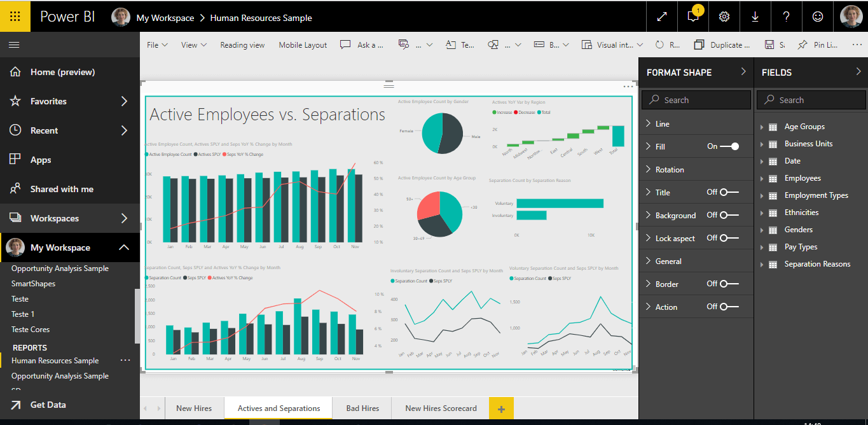The height and width of the screenshot is (425, 868).
Task: Open the Text box tool
Action: coord(460,45)
